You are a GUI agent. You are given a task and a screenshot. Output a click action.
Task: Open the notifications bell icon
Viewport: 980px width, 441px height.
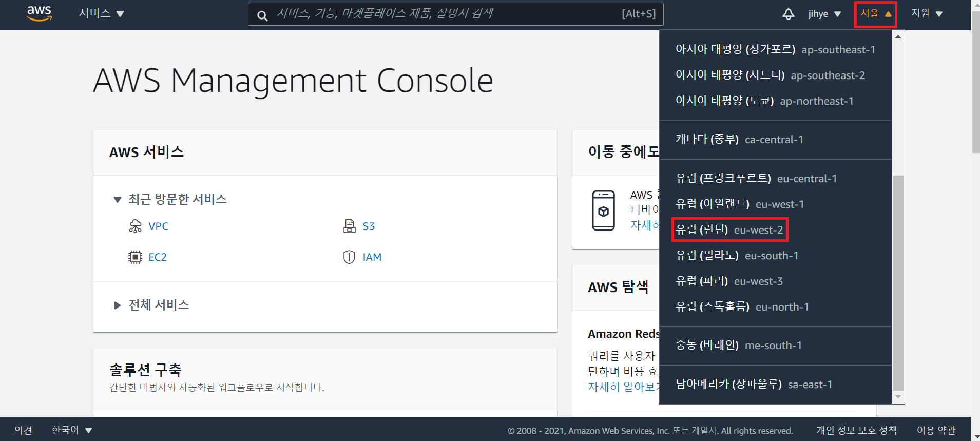click(x=788, y=14)
